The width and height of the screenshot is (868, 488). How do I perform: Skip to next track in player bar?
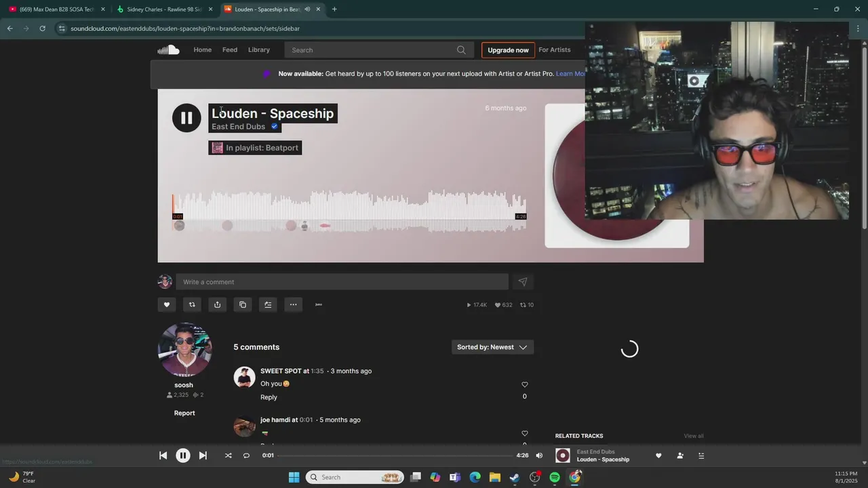[x=203, y=455]
